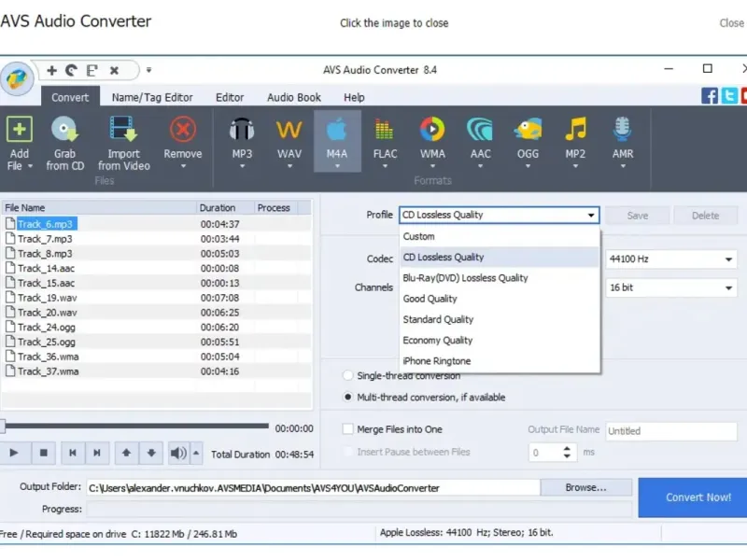The width and height of the screenshot is (747, 560).
Task: Click the Convert Now! button
Action: pyautogui.click(x=698, y=497)
